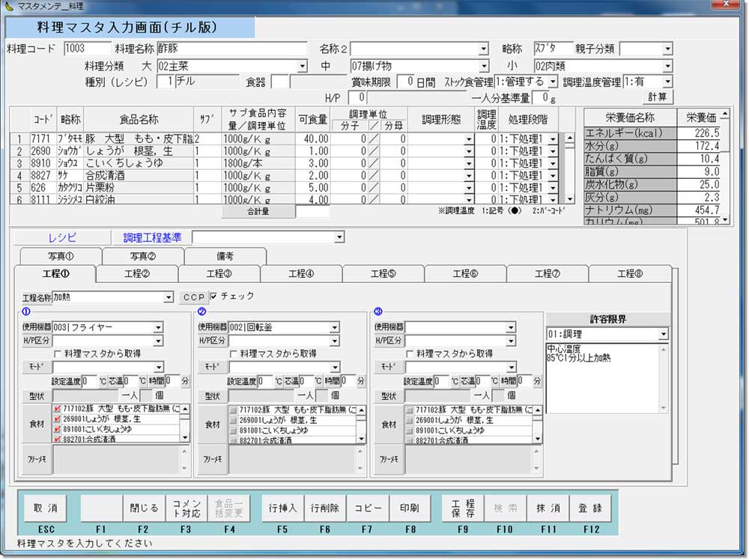Open the 工程名称 dropdown showing 加熱
749x560 pixels.
[168, 297]
